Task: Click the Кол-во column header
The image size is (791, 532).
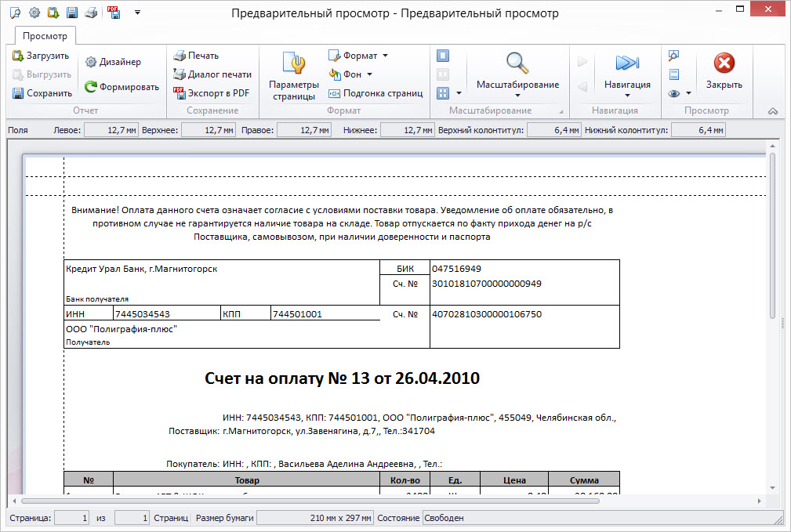Action: [x=405, y=480]
